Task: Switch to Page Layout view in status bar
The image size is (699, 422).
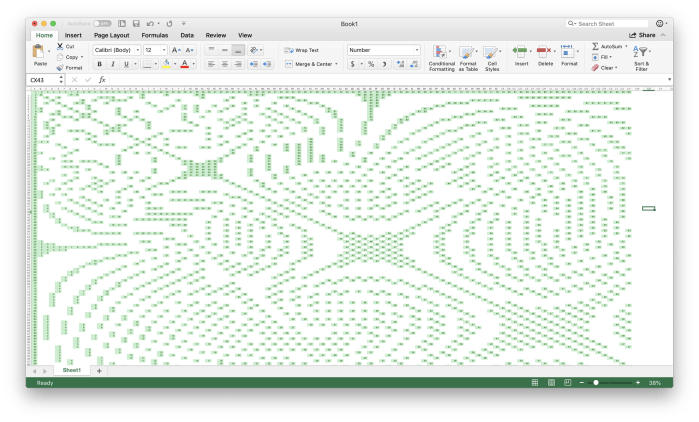Action: (551, 383)
